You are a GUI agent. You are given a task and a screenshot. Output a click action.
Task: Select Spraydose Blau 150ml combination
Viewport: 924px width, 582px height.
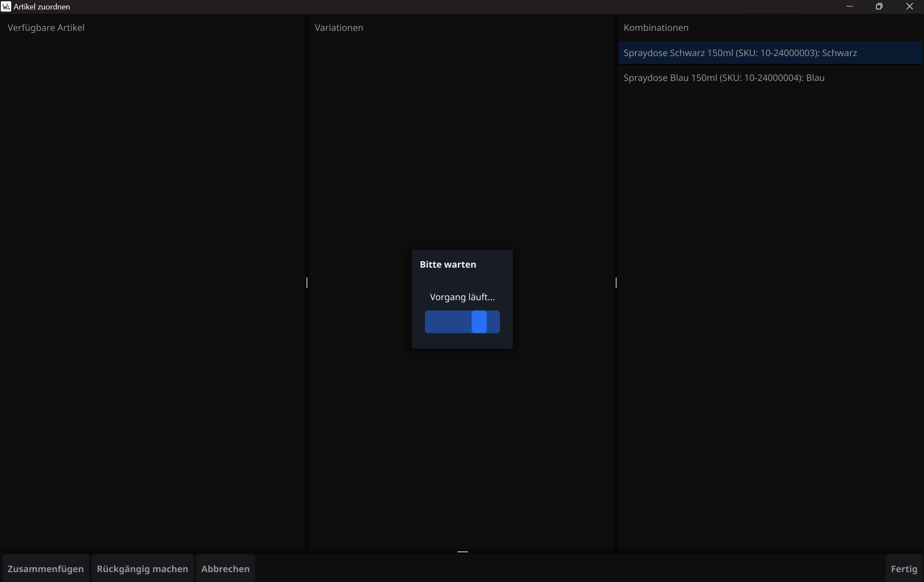pyautogui.click(x=724, y=78)
